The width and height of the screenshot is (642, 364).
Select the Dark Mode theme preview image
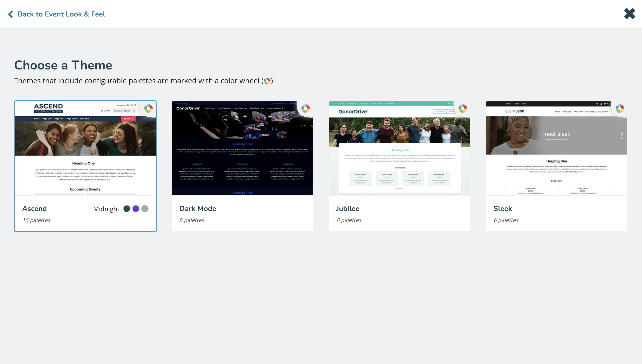242,148
